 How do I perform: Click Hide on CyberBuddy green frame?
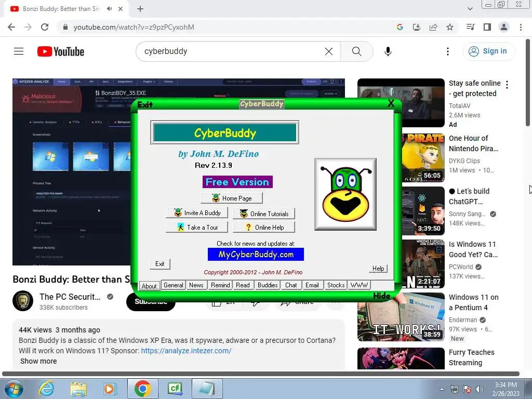click(382, 296)
